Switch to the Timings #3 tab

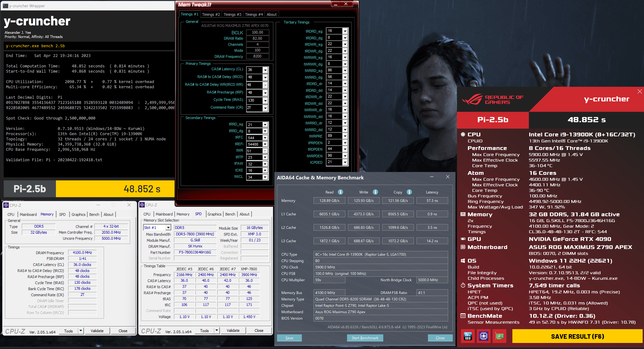[232, 14]
